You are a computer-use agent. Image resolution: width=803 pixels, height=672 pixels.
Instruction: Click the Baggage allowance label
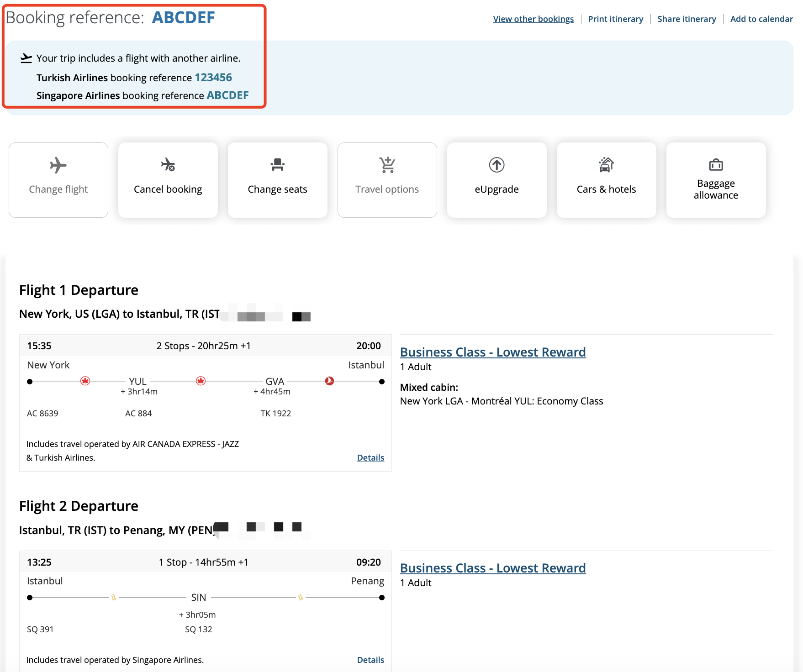[716, 189]
